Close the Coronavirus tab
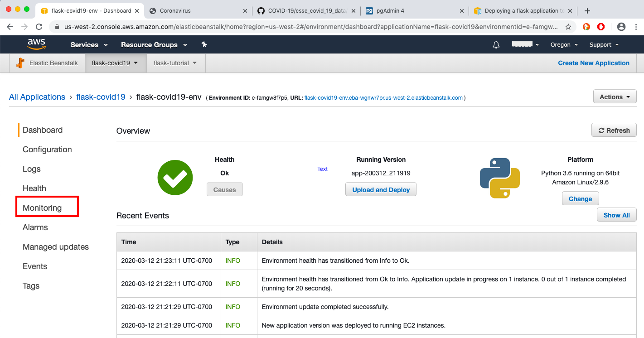The image size is (644, 338). pos(245,11)
